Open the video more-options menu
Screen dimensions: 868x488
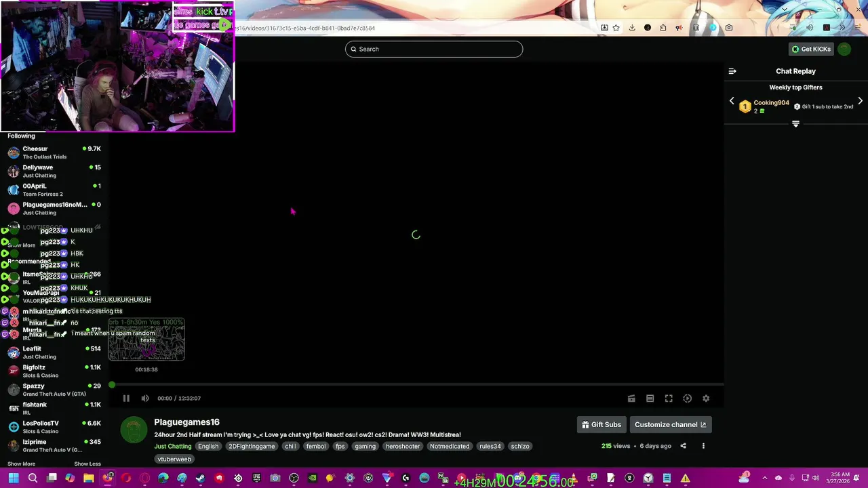pyautogui.click(x=703, y=446)
